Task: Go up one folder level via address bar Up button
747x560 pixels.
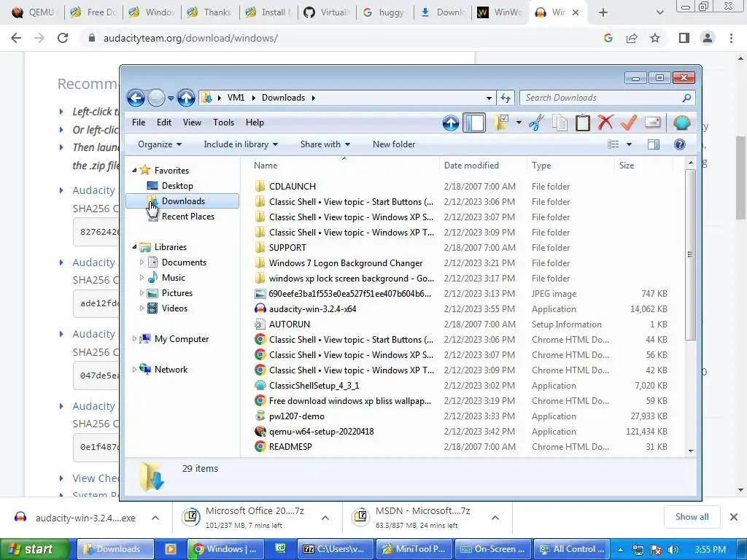Action: (x=186, y=98)
